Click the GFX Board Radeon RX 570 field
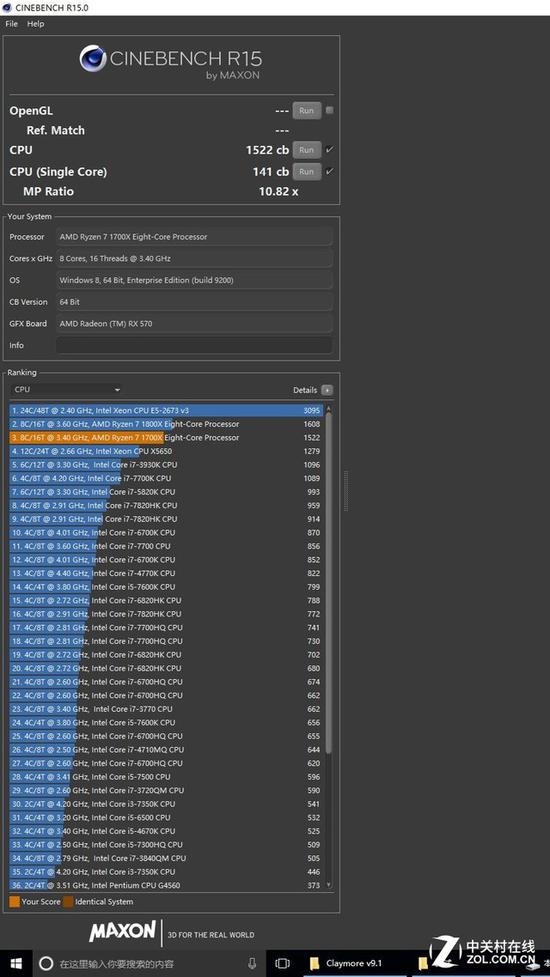Viewport: 550px width, 977px height. tap(194, 324)
